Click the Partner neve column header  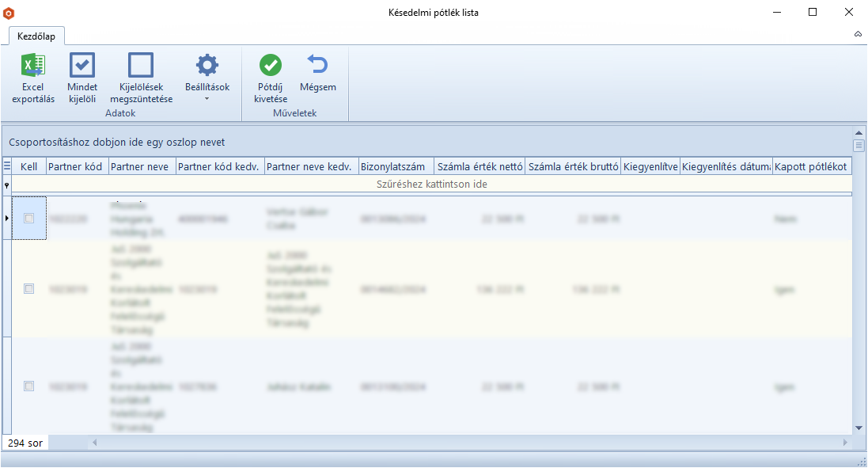[141, 167]
